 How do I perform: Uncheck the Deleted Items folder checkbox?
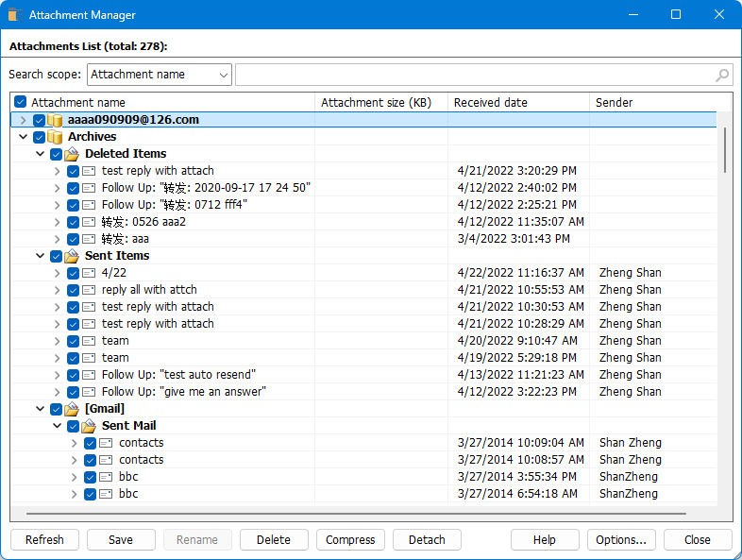57,154
